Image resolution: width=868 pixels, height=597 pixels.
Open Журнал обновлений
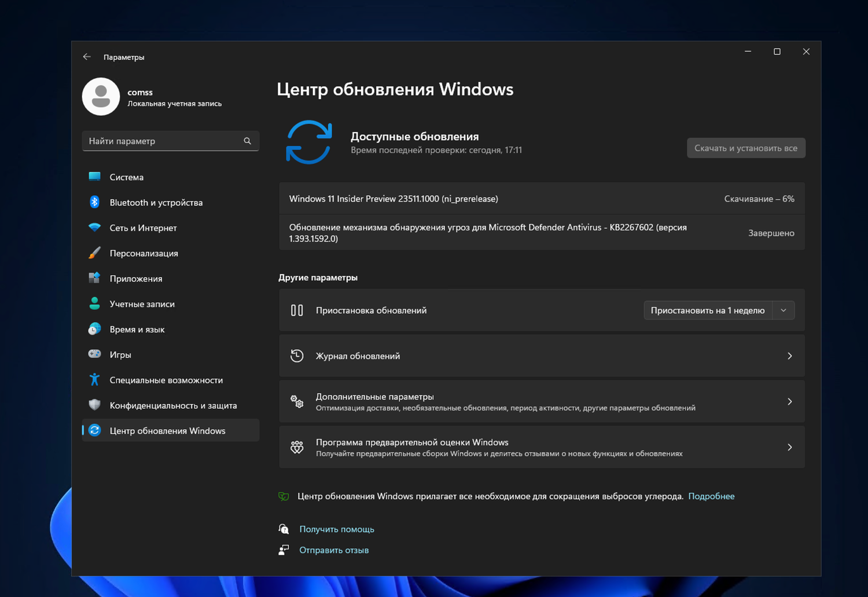[542, 356]
